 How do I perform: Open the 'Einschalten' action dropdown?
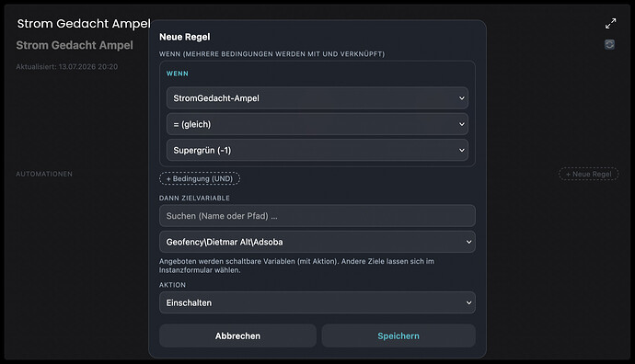317,302
